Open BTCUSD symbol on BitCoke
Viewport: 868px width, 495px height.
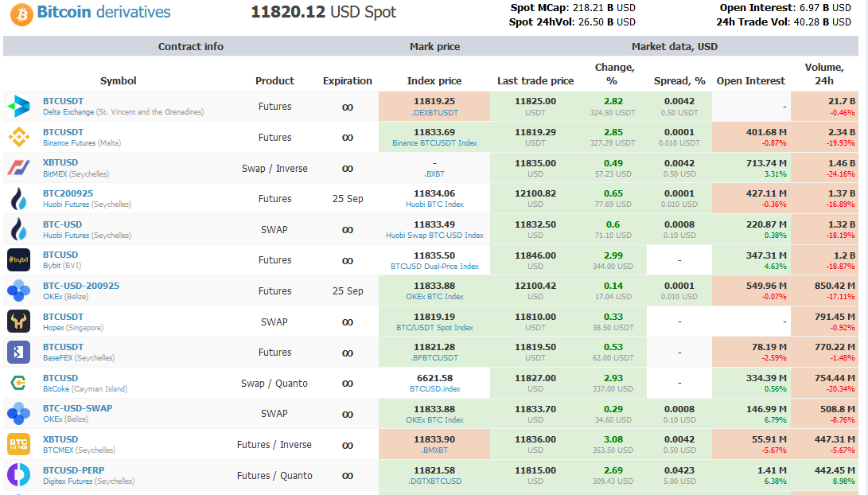pyautogui.click(x=60, y=378)
